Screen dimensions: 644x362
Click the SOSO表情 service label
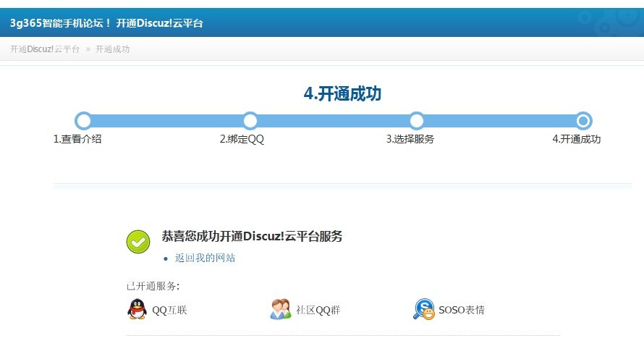(462, 310)
